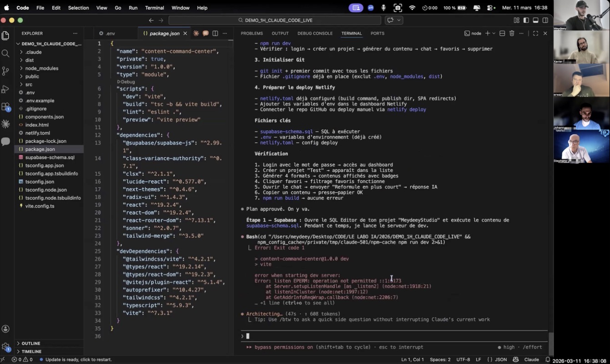
Task: Switch to the DEBUG CONSOLE tab
Action: point(315,33)
